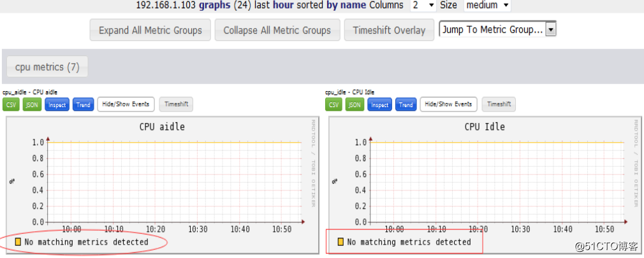The width and height of the screenshot is (644, 258).
Task: Open the Timeshift Overlay option
Action: click(x=389, y=30)
